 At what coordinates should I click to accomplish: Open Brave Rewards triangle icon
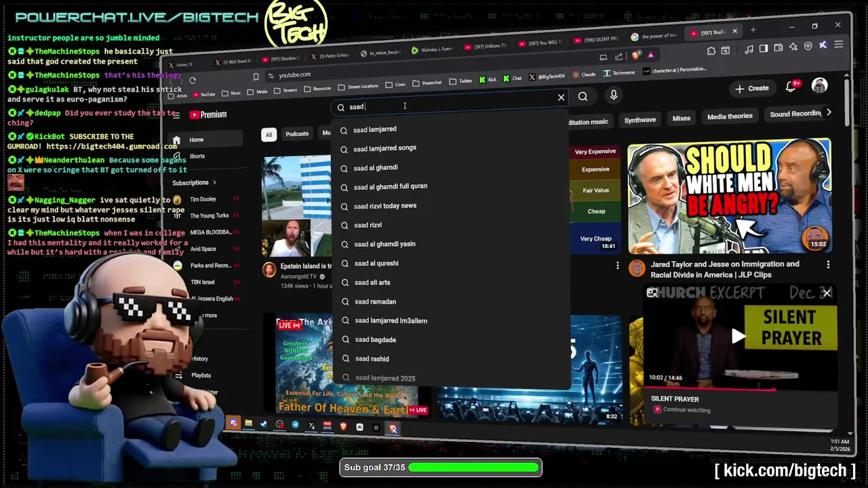(x=650, y=55)
